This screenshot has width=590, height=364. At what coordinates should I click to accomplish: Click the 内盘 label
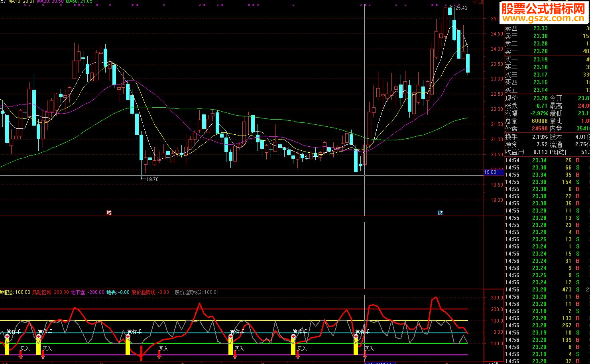coord(556,128)
